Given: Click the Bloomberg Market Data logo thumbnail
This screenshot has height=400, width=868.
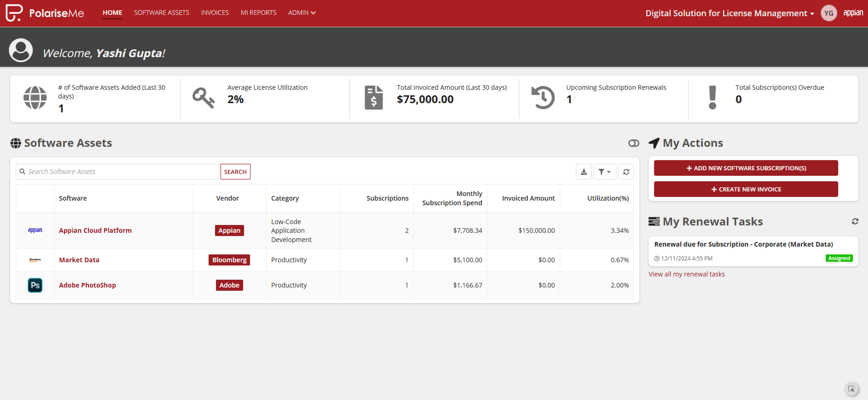Looking at the screenshot, I should point(35,260).
